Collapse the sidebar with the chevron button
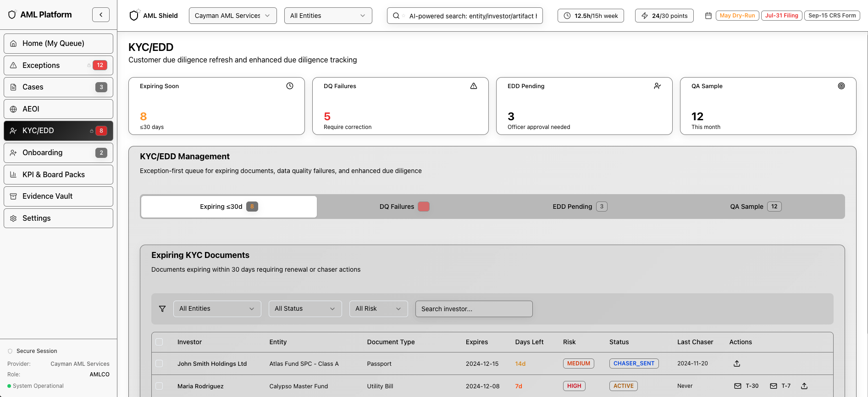 point(101,15)
